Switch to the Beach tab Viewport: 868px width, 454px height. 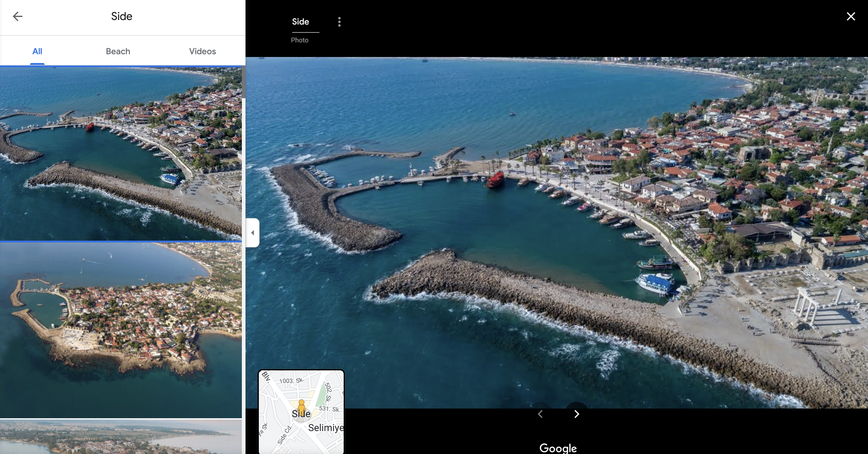(x=118, y=51)
